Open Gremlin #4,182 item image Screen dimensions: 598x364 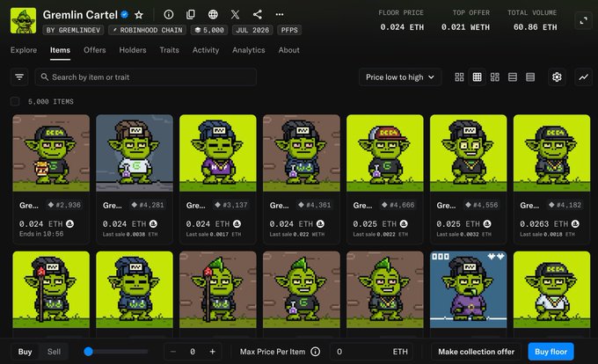552,153
